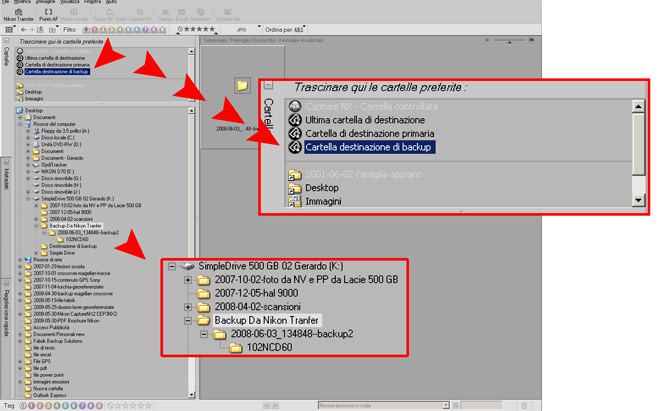Select Desktop root in folder tree
Viewport: 660px width, 411px height.
click(x=34, y=110)
